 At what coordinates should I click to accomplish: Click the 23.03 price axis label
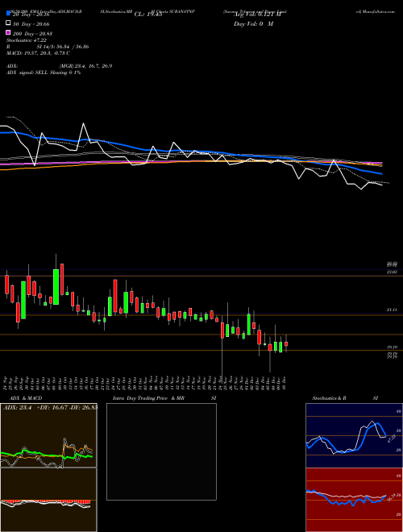pos(393,272)
